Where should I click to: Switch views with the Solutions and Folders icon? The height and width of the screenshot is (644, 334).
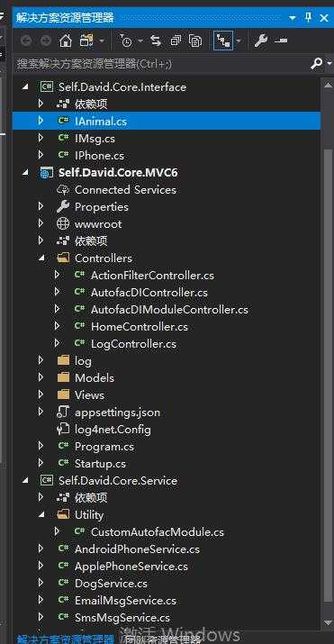pos(87,41)
